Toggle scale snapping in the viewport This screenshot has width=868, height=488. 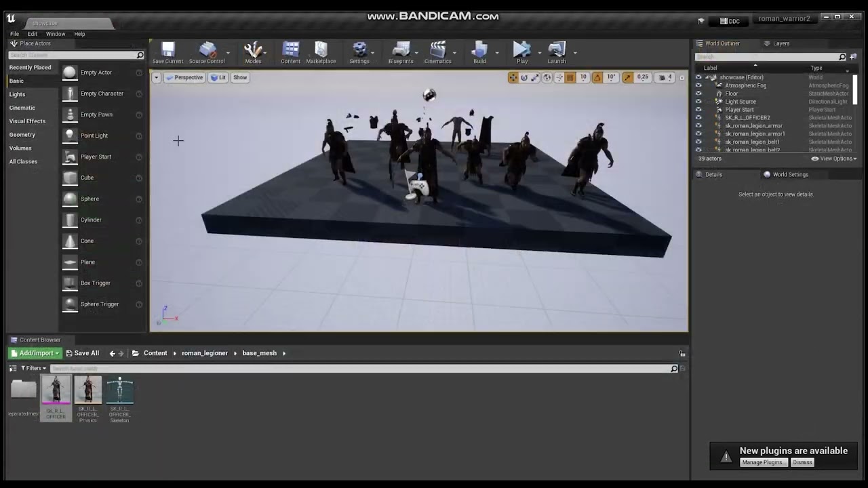[627, 77]
